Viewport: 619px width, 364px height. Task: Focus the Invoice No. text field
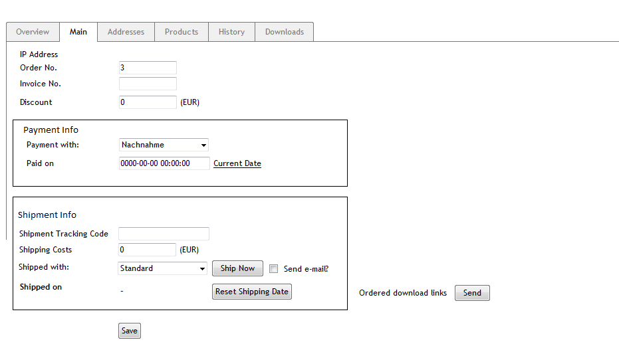tap(148, 84)
